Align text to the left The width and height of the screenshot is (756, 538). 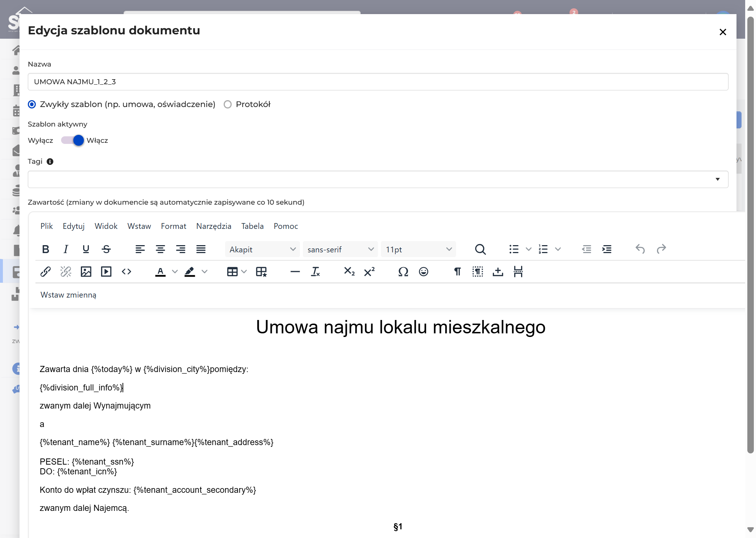(x=140, y=249)
